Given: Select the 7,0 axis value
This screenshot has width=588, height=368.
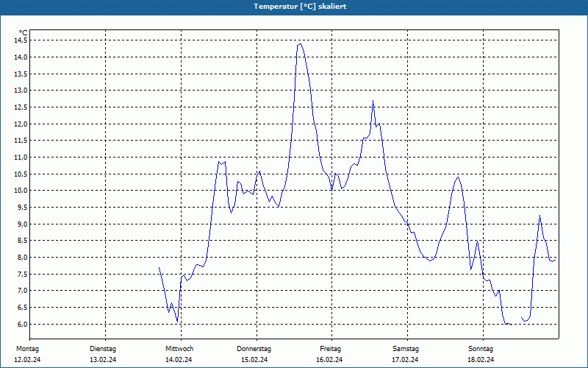Looking at the screenshot, I should point(22,291).
